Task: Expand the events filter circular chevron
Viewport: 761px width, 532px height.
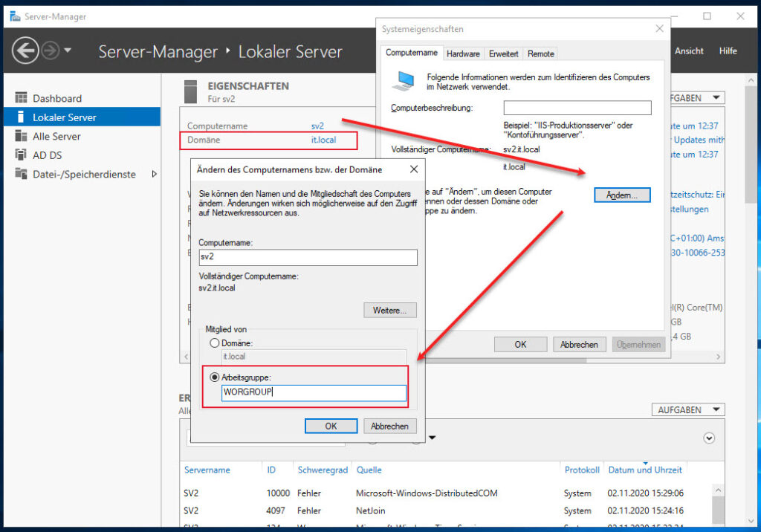Action: pyautogui.click(x=708, y=438)
